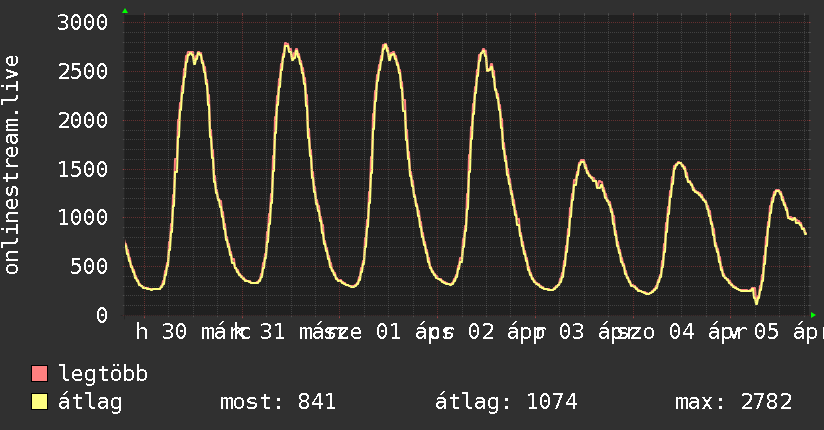Click the onlinestream.live vertical axis title
The width and height of the screenshot is (824, 430).
click(11, 165)
